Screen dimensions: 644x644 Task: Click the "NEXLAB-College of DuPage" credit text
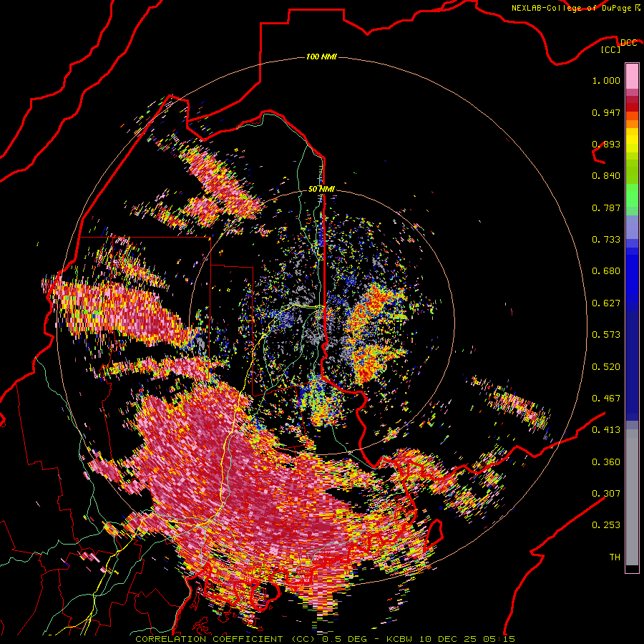571,8
